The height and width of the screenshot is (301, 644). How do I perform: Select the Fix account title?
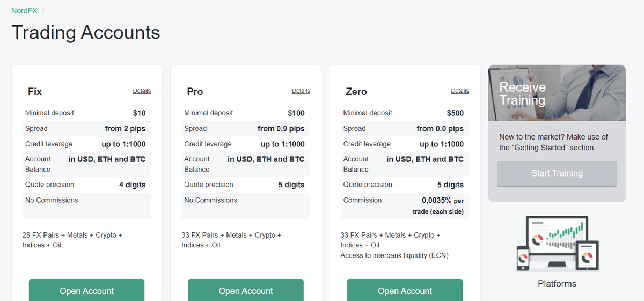point(35,92)
